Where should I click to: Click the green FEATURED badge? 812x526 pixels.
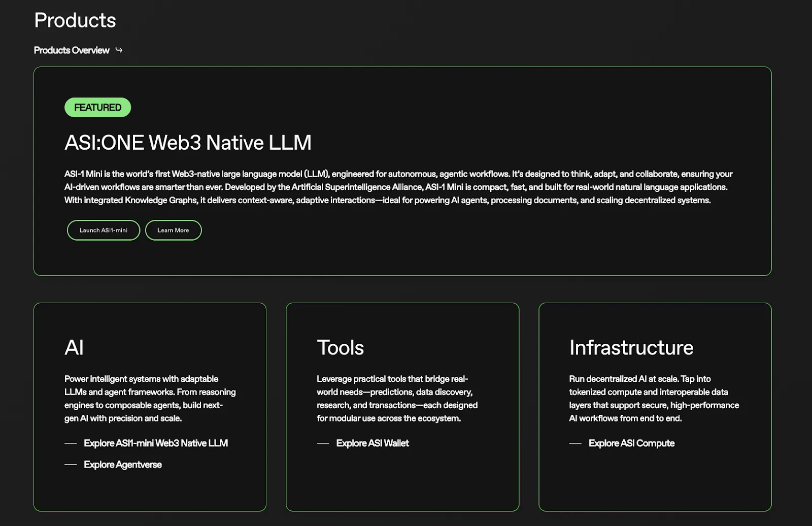[x=98, y=107]
